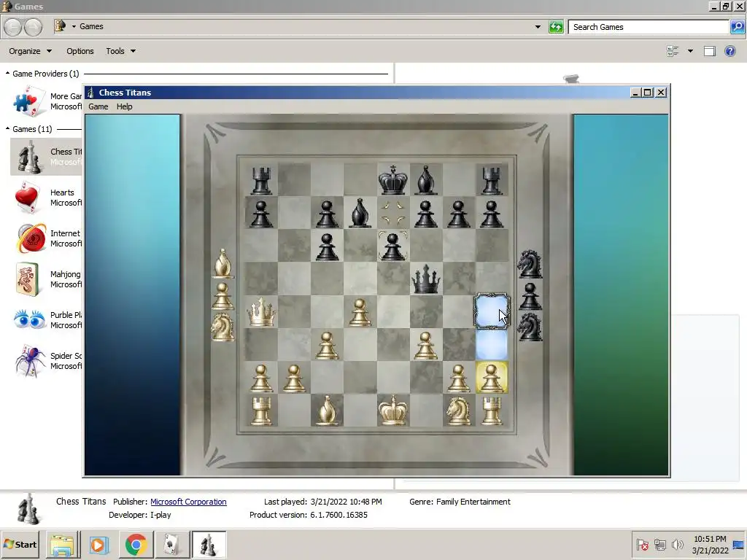
Task: Select the black pawn on c6
Action: [x=327, y=246]
